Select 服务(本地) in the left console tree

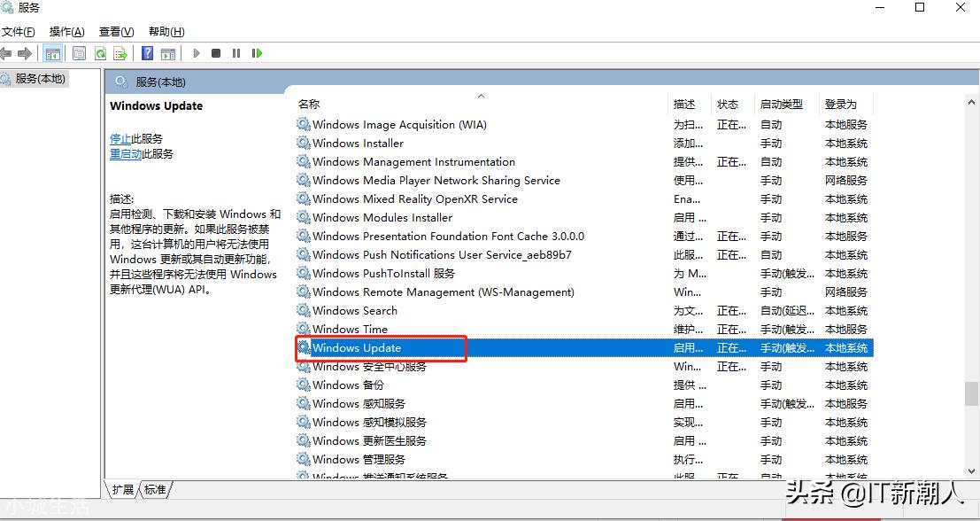click(x=40, y=79)
